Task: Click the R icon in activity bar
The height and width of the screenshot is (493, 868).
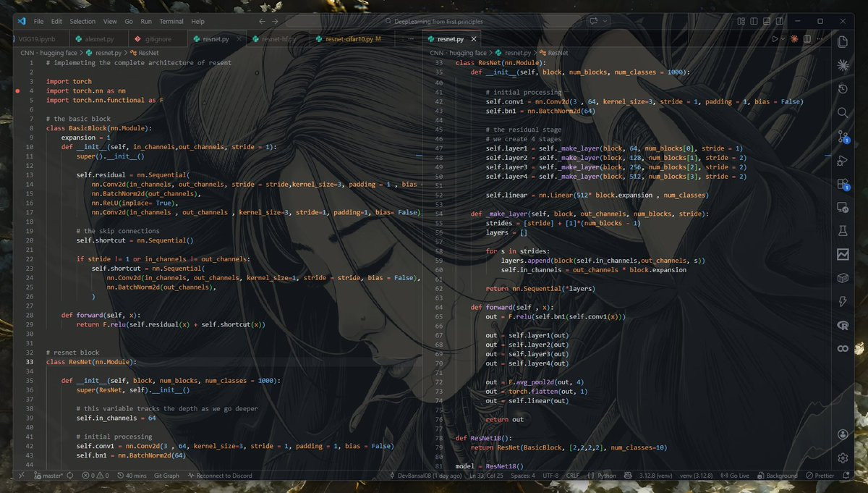Action: (x=842, y=325)
